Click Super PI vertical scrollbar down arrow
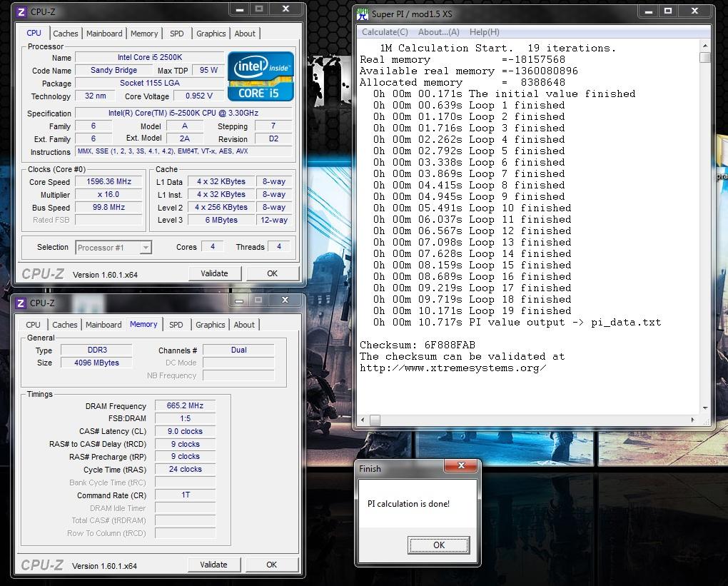Image resolution: width=728 pixels, height=586 pixels. tap(704, 408)
